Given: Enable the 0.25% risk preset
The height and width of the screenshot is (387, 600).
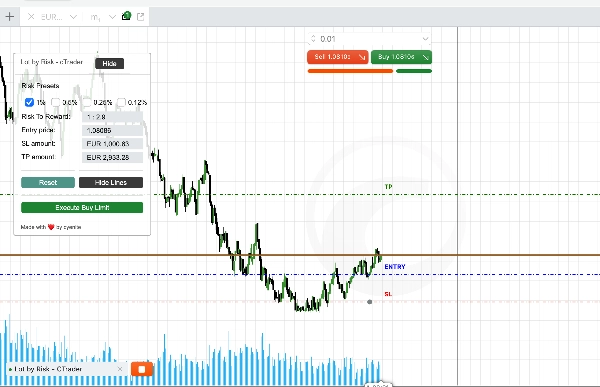Looking at the screenshot, I should [x=87, y=102].
